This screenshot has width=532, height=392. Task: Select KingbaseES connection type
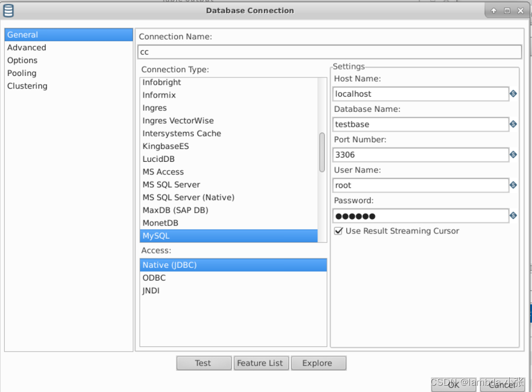pos(229,146)
